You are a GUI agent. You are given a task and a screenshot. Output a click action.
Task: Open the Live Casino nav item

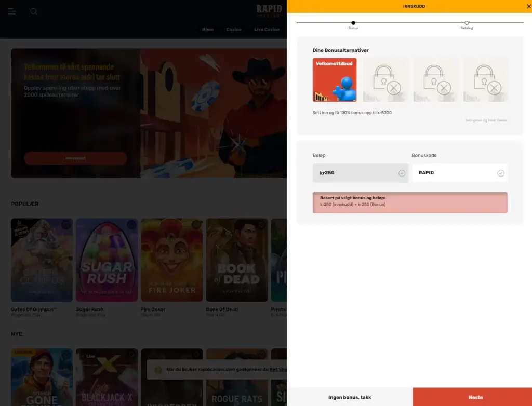pos(267,29)
